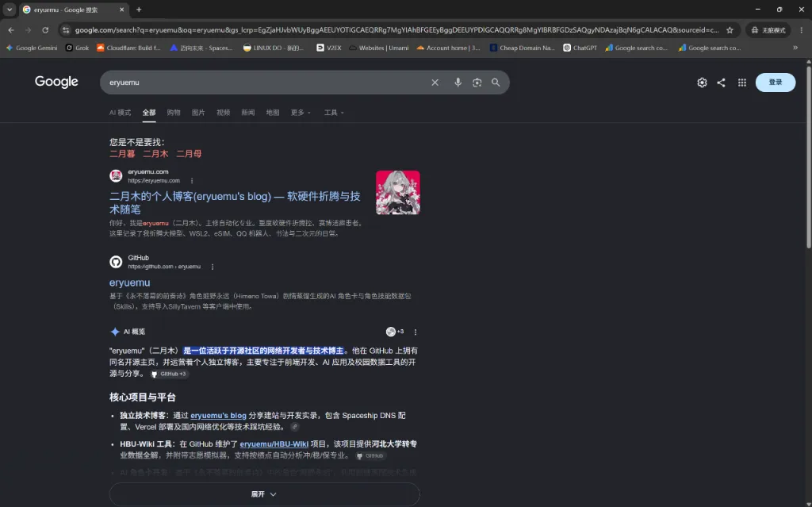Start voice search with the microphone icon

point(458,83)
